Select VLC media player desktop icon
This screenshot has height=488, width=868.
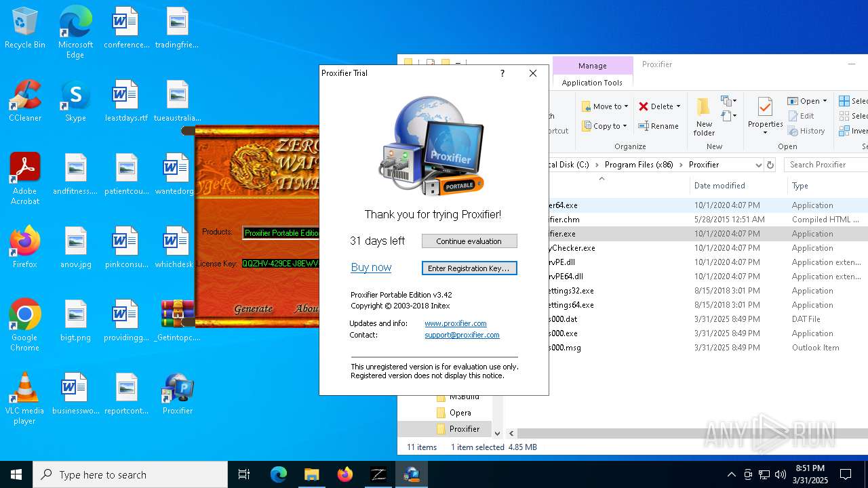pyautogui.click(x=25, y=399)
